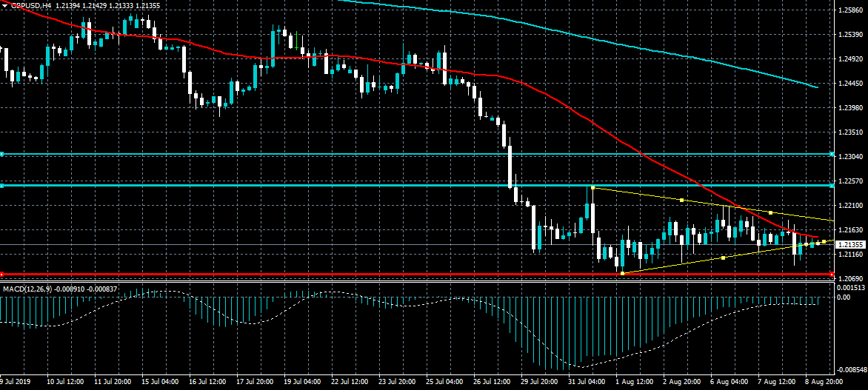Click the 1.24450 price axis label
868x390 pixels.
[x=851, y=84]
